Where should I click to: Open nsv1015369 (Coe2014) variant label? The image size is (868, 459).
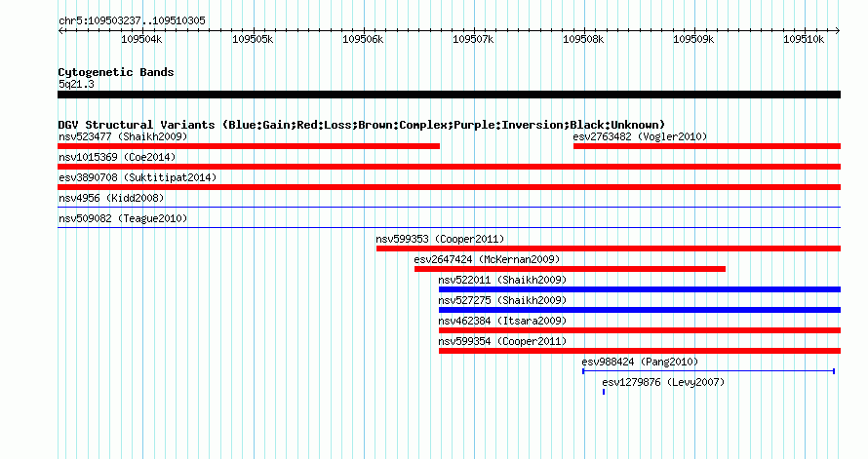[x=117, y=157]
